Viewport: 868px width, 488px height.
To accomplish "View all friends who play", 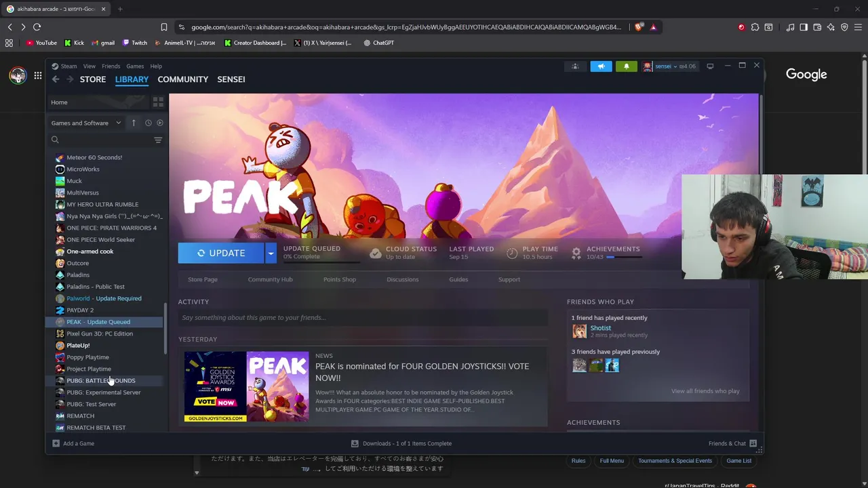I will [x=705, y=391].
